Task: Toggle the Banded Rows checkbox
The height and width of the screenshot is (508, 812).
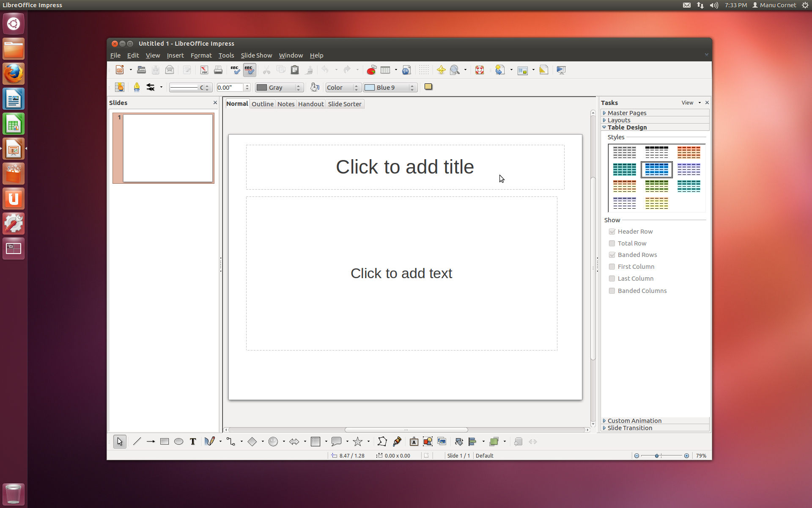Action: 612,255
